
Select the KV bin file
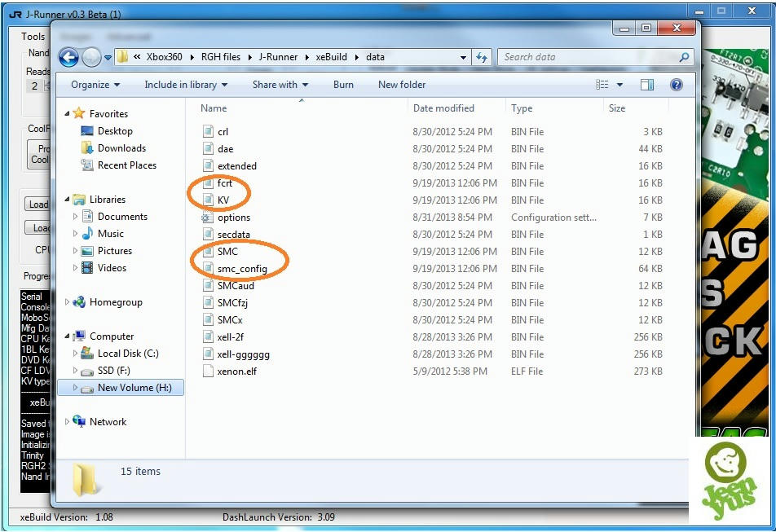pyautogui.click(x=223, y=200)
